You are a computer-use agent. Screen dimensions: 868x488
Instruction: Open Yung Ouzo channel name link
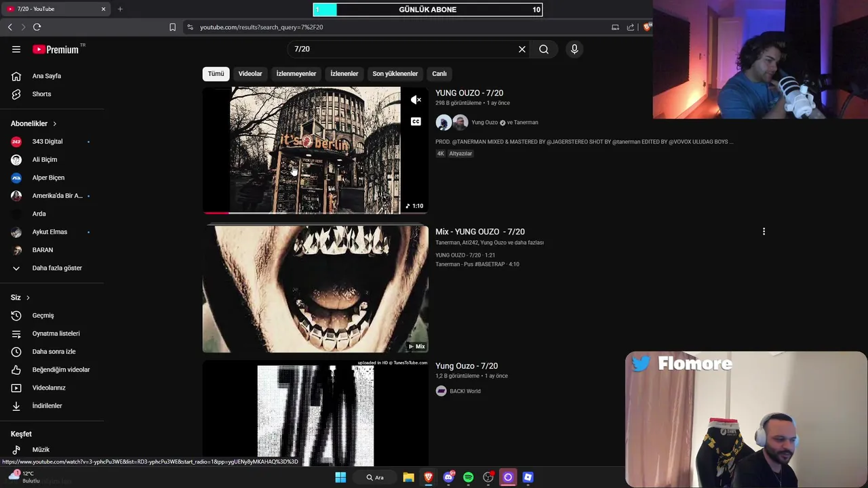click(484, 123)
